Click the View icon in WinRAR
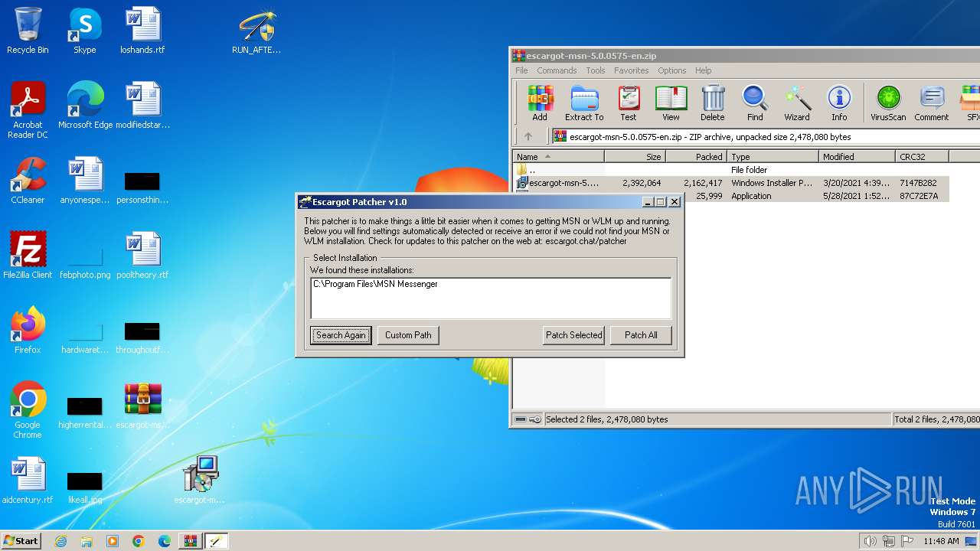This screenshot has height=551, width=980. pyautogui.click(x=671, y=103)
